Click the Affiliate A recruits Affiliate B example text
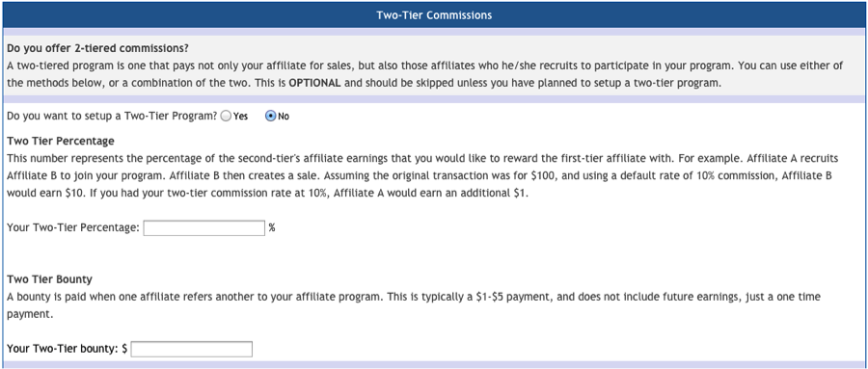 (423, 177)
